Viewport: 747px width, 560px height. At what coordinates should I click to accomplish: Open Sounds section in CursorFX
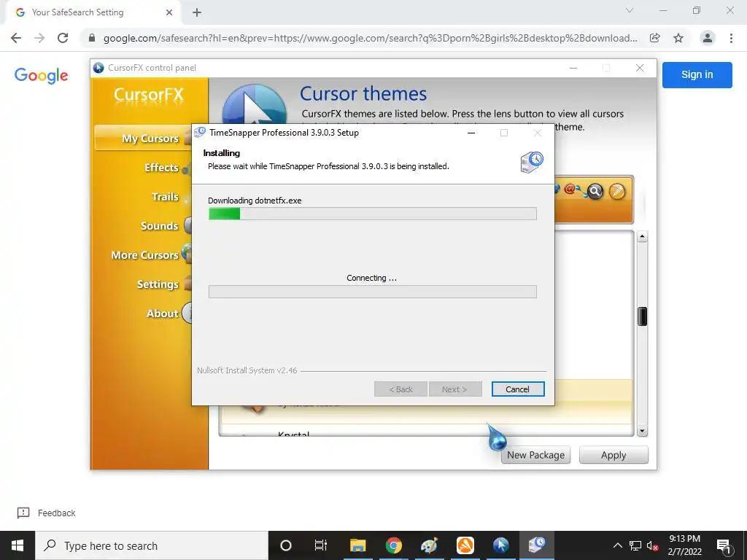[160, 226]
